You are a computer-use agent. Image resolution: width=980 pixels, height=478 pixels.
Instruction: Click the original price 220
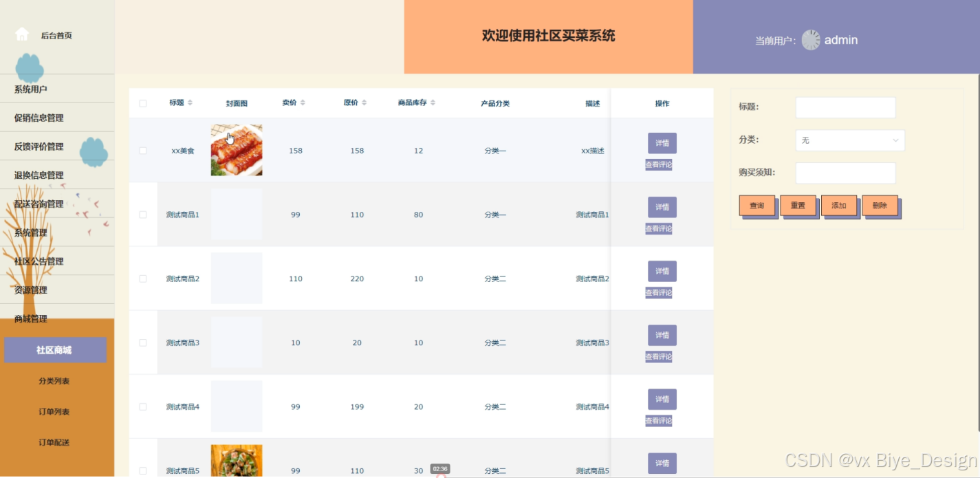(357, 279)
